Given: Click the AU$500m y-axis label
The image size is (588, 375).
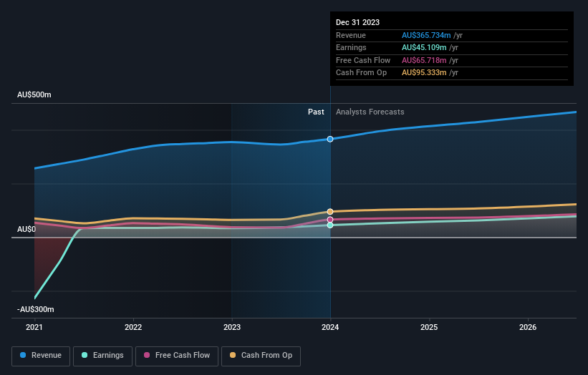Looking at the screenshot, I should pos(34,94).
